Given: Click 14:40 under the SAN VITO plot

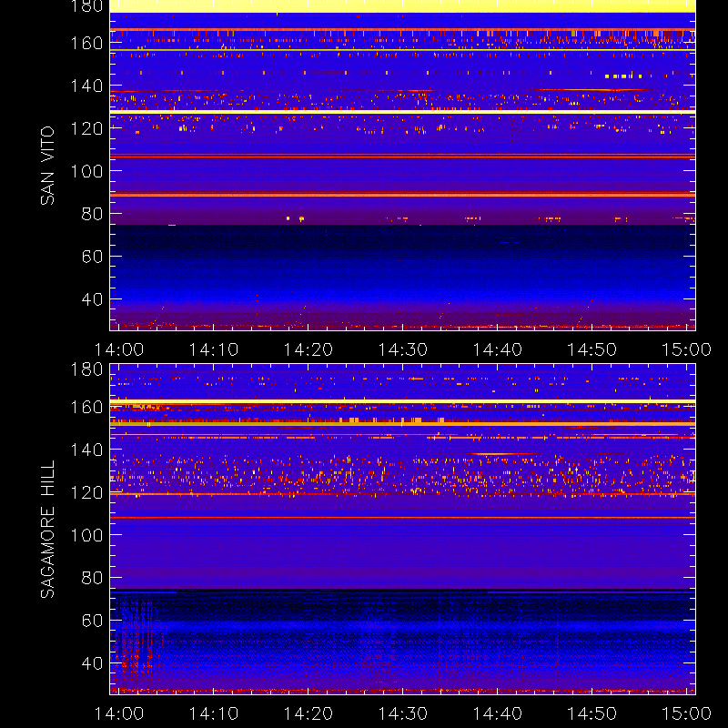Looking at the screenshot, I should (497, 349).
